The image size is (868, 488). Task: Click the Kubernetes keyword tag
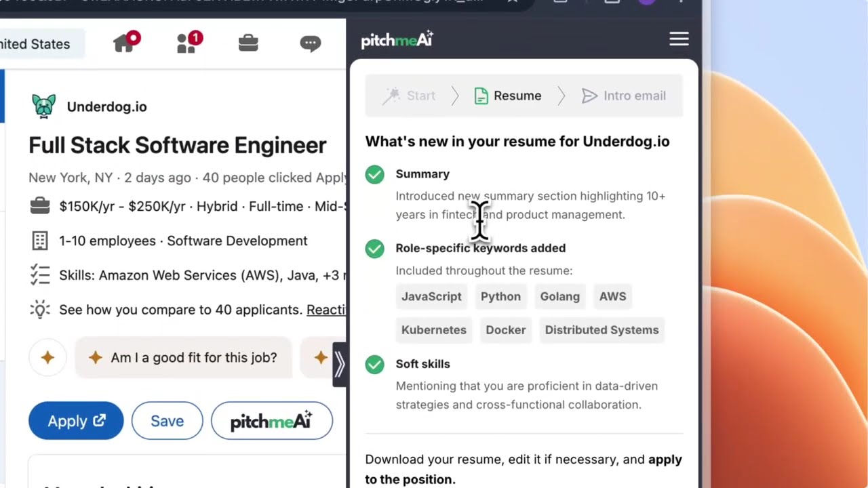[x=434, y=330]
